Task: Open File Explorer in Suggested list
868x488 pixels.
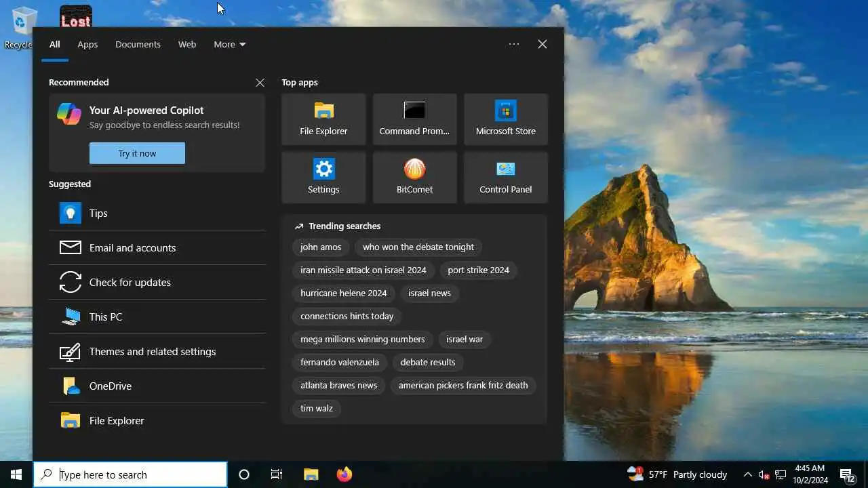Action: [x=157, y=420]
